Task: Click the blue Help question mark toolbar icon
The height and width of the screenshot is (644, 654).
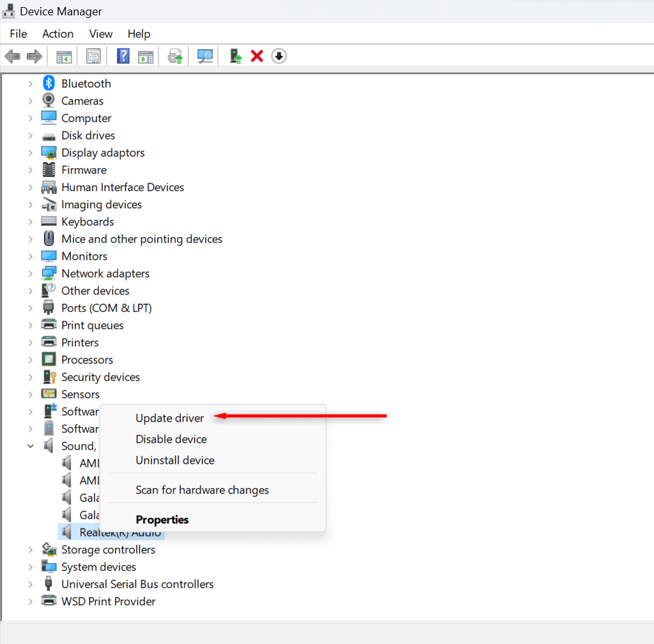Action: (x=123, y=56)
